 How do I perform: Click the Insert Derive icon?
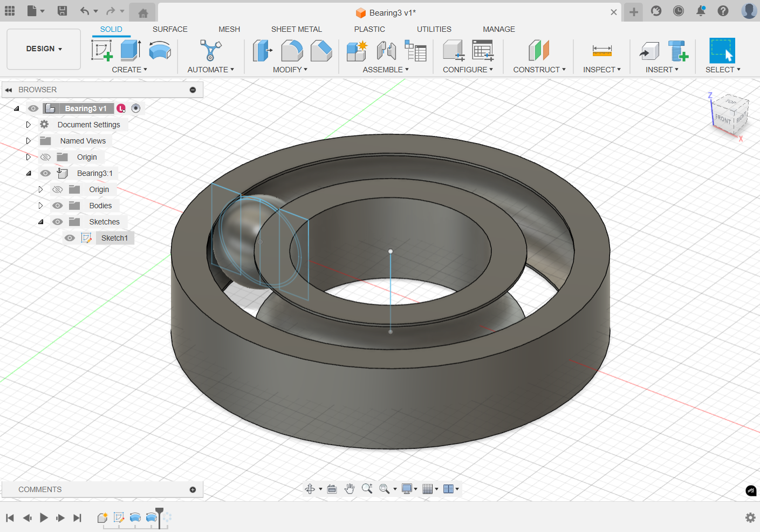pos(649,51)
